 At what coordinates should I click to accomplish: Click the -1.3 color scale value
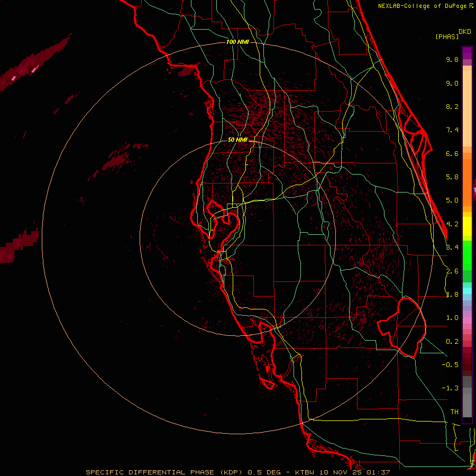point(450,388)
